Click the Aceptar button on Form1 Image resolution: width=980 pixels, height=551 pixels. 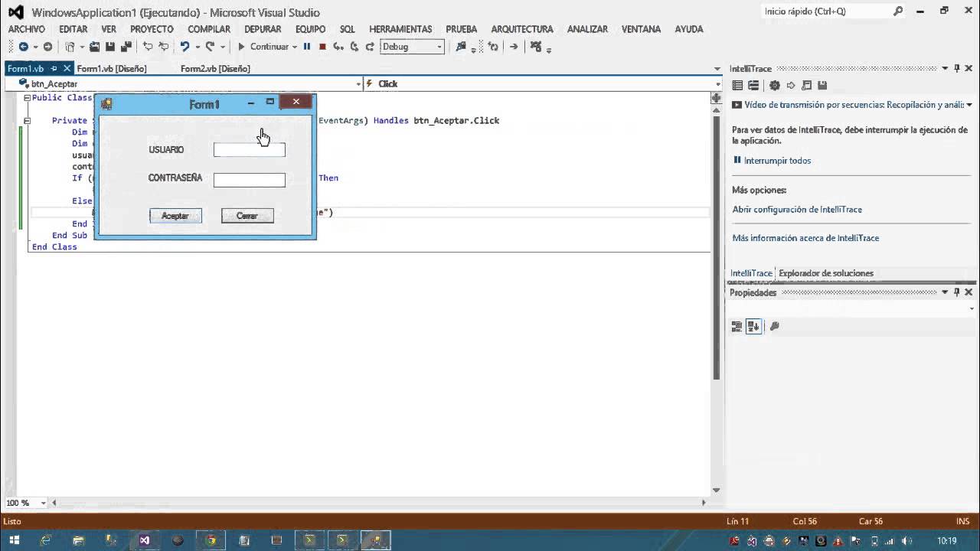coord(175,216)
